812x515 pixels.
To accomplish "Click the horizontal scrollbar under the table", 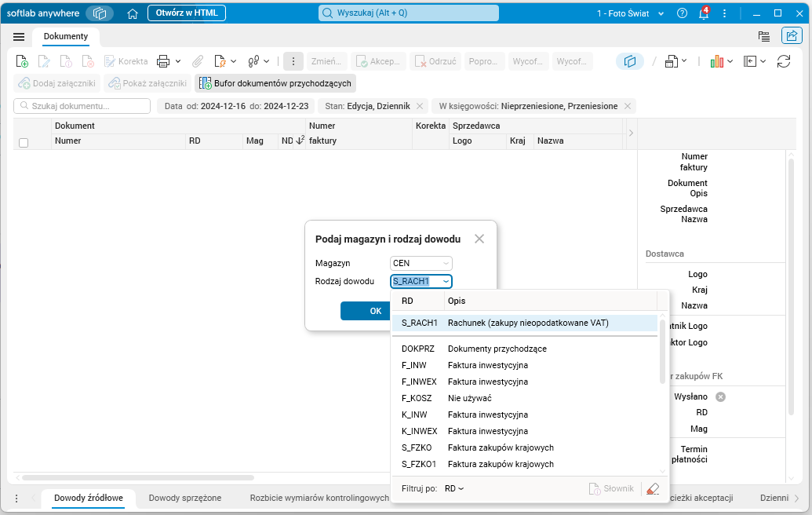I will coord(138,477).
